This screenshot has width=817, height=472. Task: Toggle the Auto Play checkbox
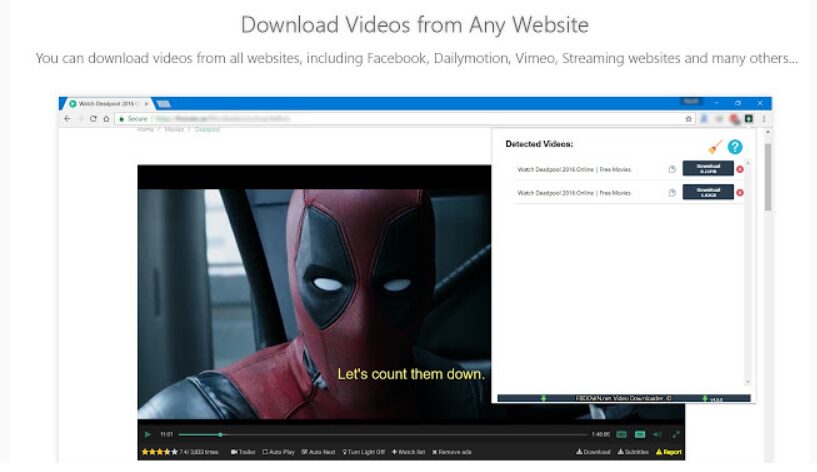tap(279, 452)
